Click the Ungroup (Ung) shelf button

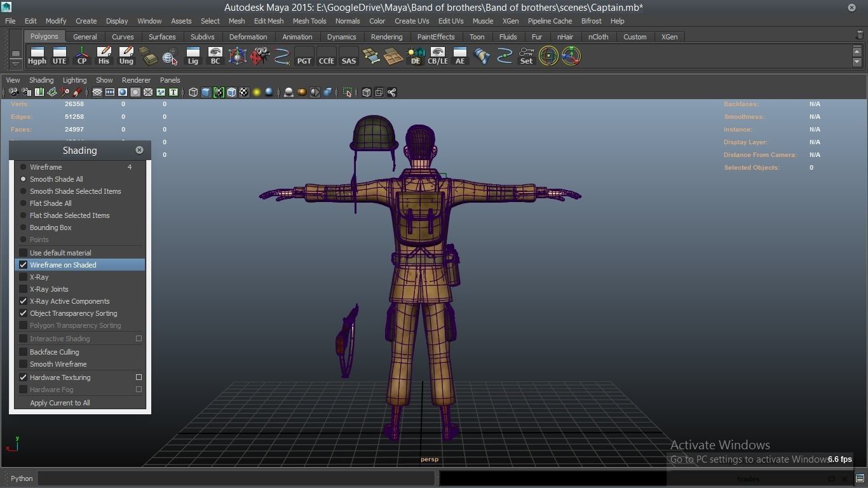[x=126, y=56]
